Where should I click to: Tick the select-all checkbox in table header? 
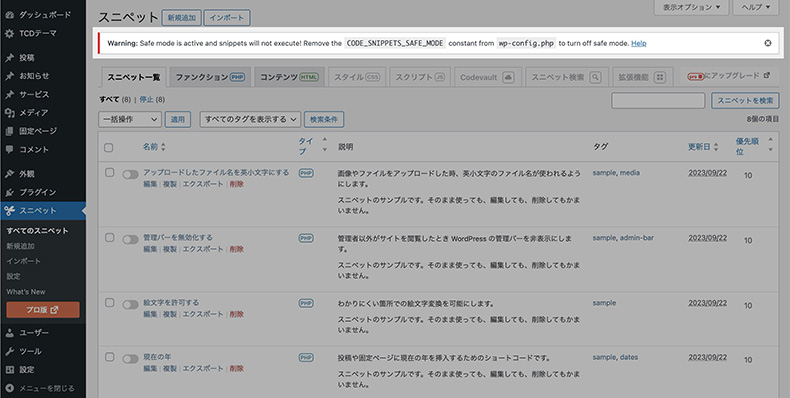pyautogui.click(x=108, y=148)
